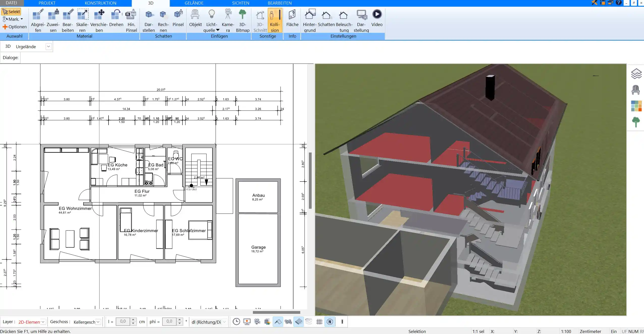
Task: Expand the Urgelände dropdown
Action: 48,46
